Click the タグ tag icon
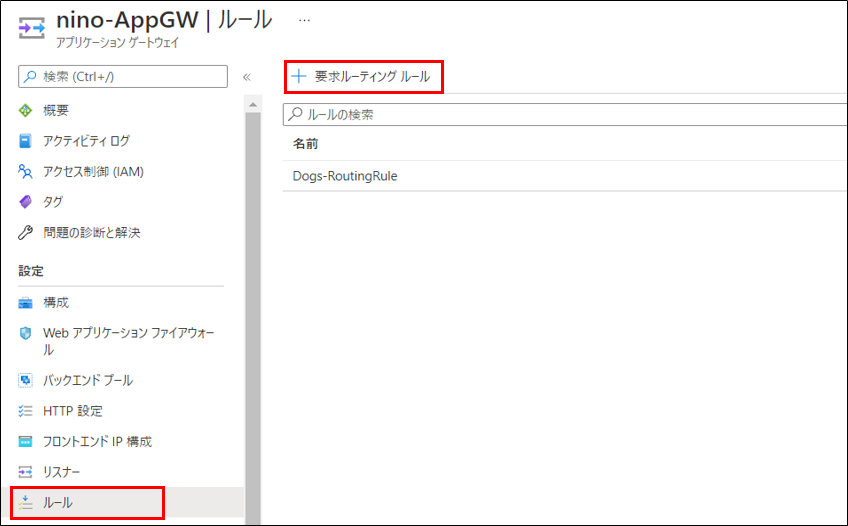The image size is (848, 526). coord(25,202)
